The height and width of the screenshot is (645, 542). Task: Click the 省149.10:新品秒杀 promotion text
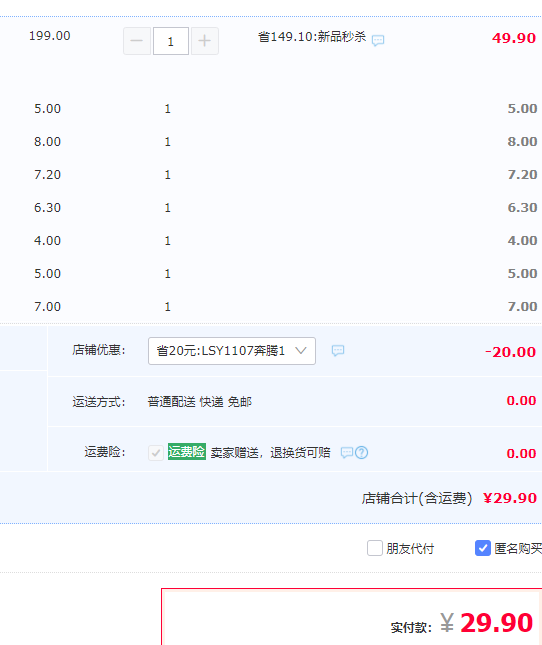pyautogui.click(x=312, y=37)
